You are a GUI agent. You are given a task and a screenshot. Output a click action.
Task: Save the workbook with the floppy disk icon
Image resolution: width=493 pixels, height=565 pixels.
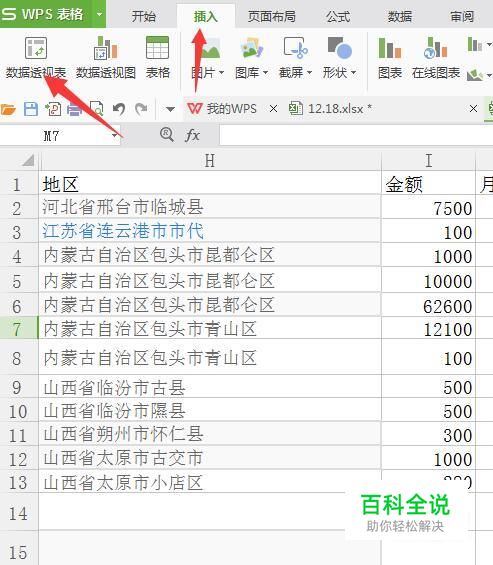31,109
